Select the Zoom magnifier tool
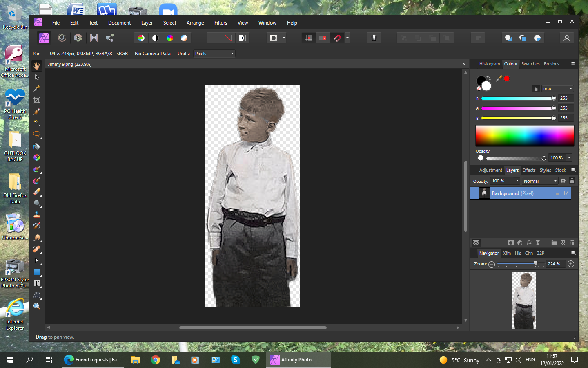 (x=37, y=306)
